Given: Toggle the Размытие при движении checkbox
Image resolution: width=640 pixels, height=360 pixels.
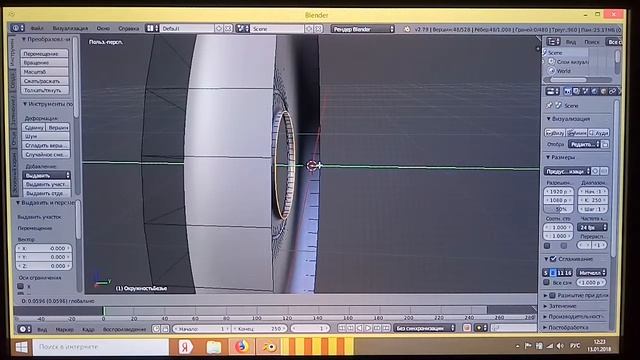Looking at the screenshot, I should pos(552,295).
